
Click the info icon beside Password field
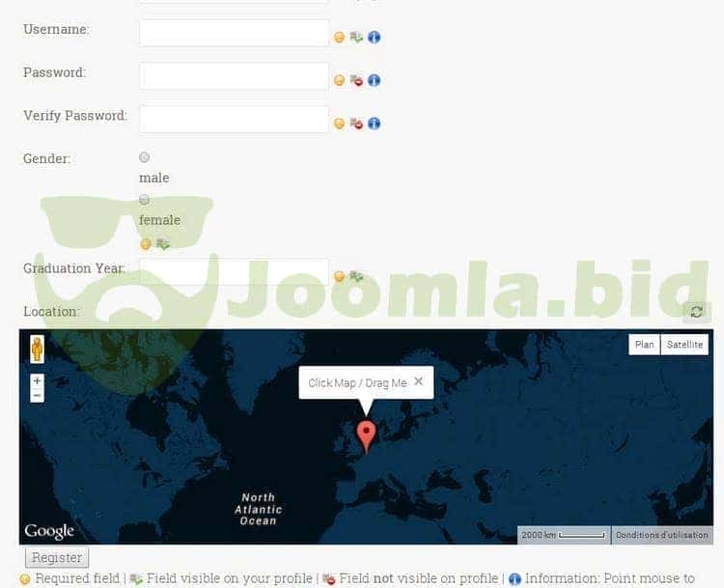(x=375, y=80)
